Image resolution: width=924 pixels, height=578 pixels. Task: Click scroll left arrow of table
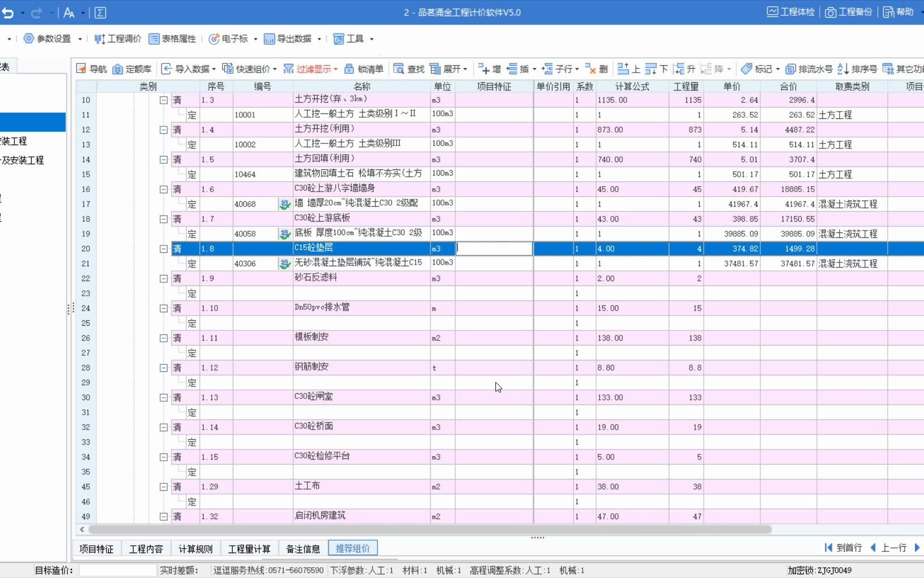coord(82,529)
